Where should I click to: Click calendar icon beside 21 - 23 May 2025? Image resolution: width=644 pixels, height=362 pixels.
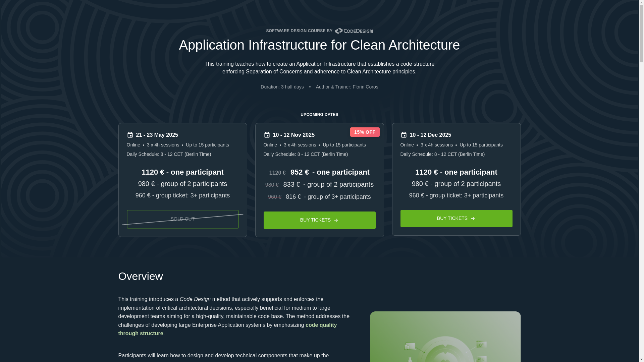click(x=130, y=135)
